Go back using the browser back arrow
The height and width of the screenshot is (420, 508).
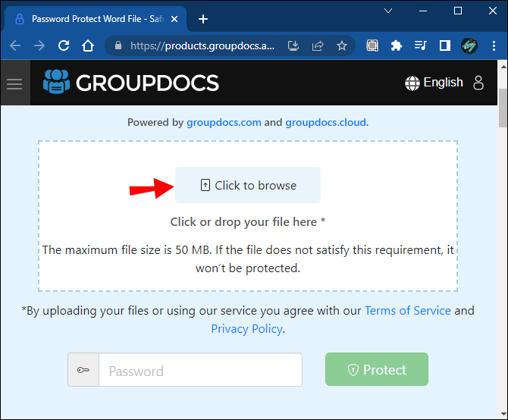click(x=15, y=45)
